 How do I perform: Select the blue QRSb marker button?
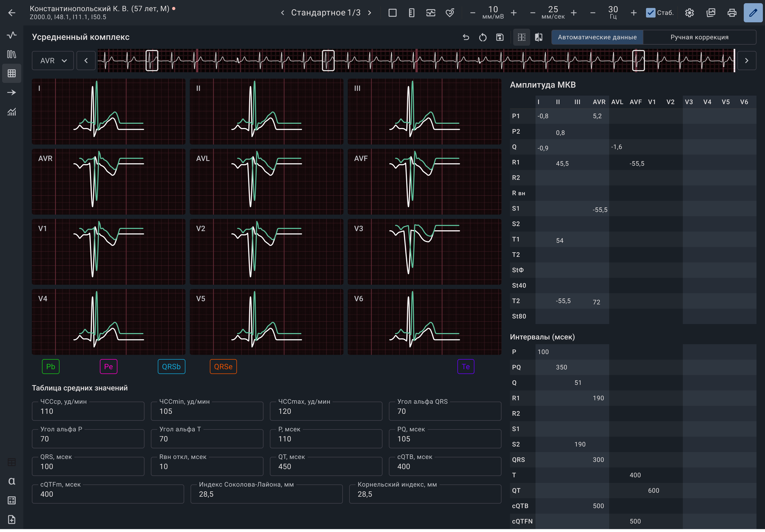(x=171, y=367)
